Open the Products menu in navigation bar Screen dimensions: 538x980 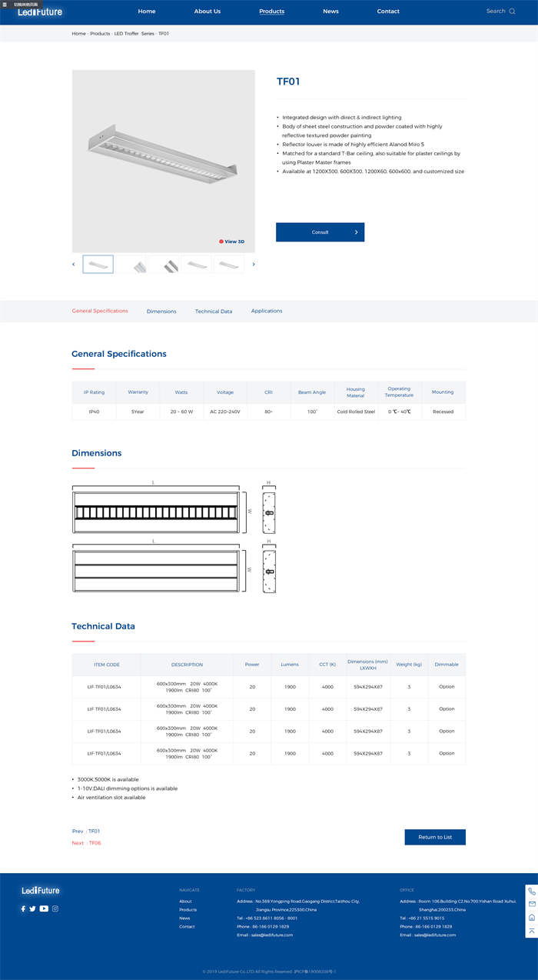click(271, 12)
